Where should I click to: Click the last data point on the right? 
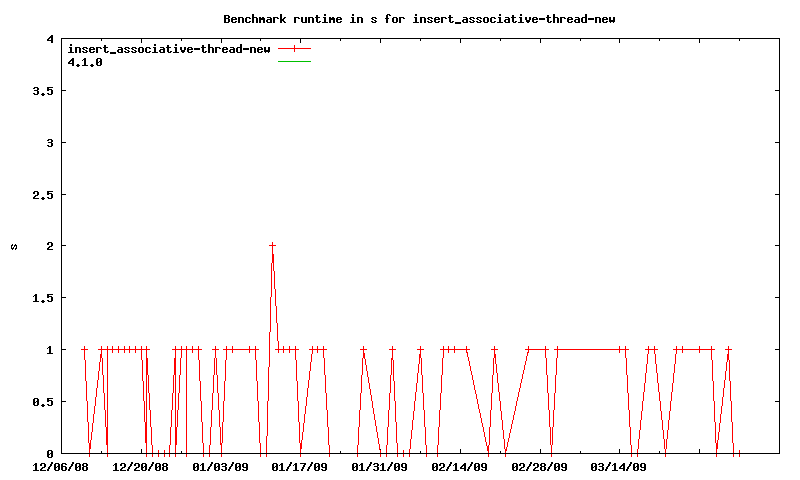point(738,453)
